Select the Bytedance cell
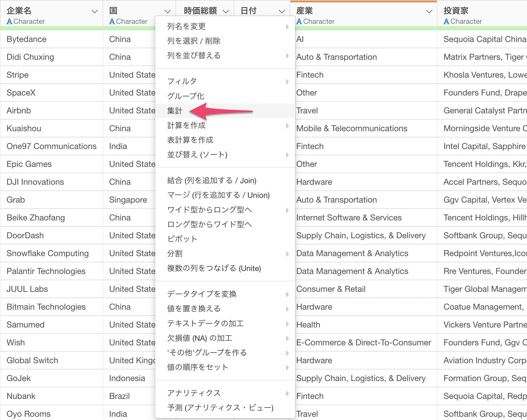The height and width of the screenshot is (420, 527). (51, 39)
